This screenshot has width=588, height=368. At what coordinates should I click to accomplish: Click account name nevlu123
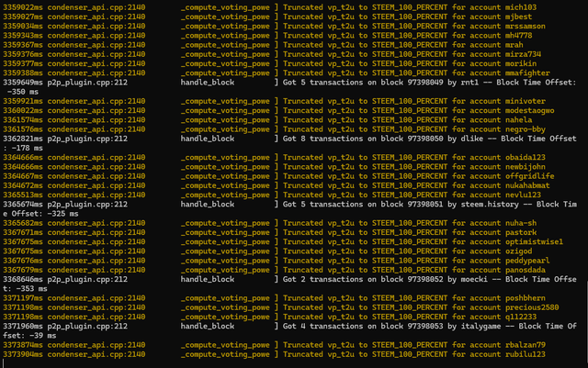pos(523,195)
